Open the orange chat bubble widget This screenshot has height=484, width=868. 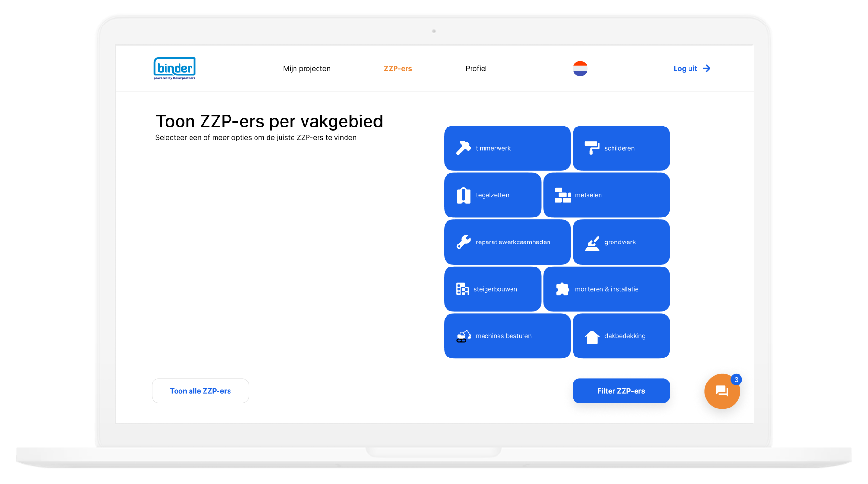click(x=722, y=392)
